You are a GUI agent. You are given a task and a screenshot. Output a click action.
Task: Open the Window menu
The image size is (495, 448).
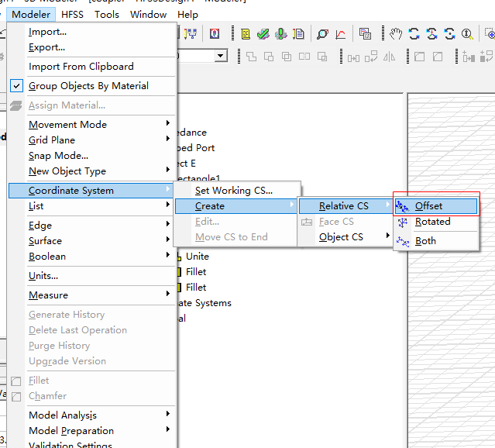click(x=149, y=15)
